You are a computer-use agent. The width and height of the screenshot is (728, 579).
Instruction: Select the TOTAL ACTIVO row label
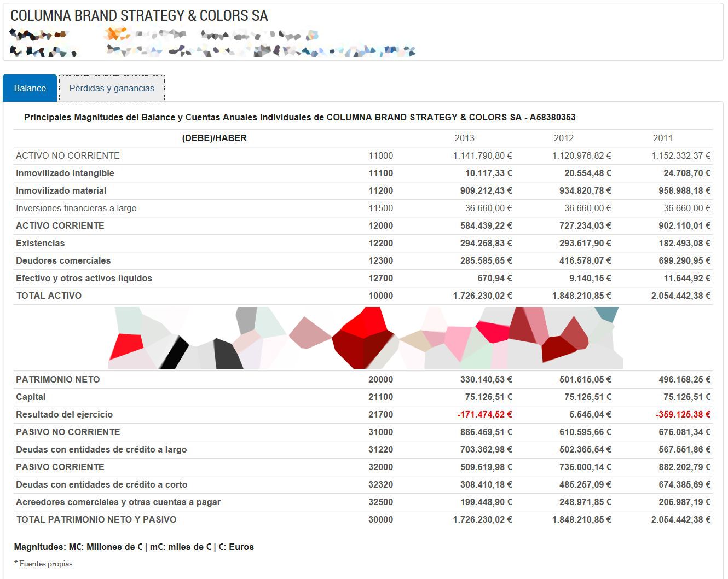(x=49, y=296)
